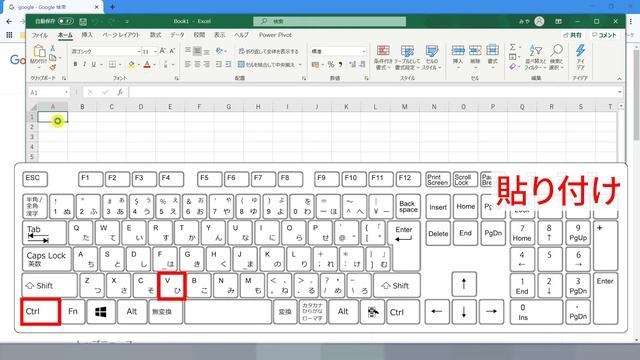Click the Cut scissors icon

[x=52, y=48]
